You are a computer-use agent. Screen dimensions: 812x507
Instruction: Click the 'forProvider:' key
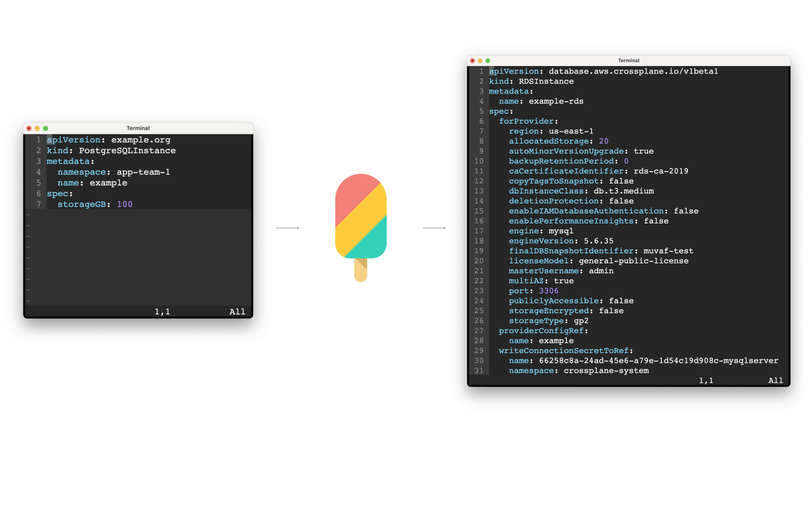(528, 121)
